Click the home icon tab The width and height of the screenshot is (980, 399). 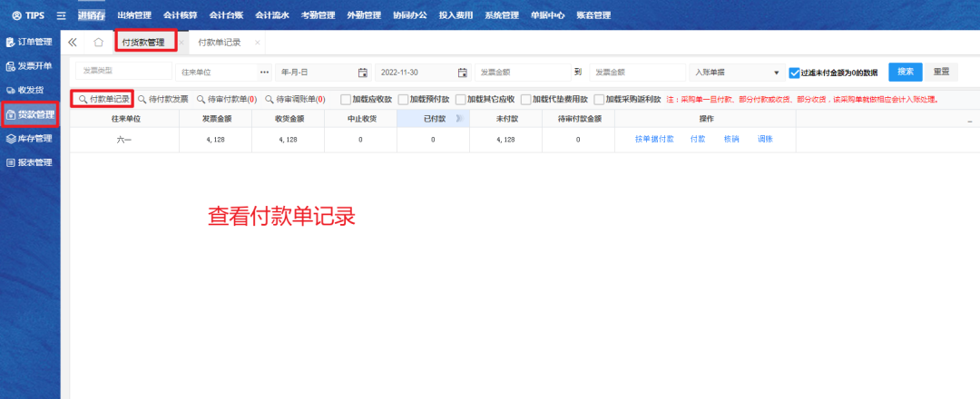tap(98, 43)
